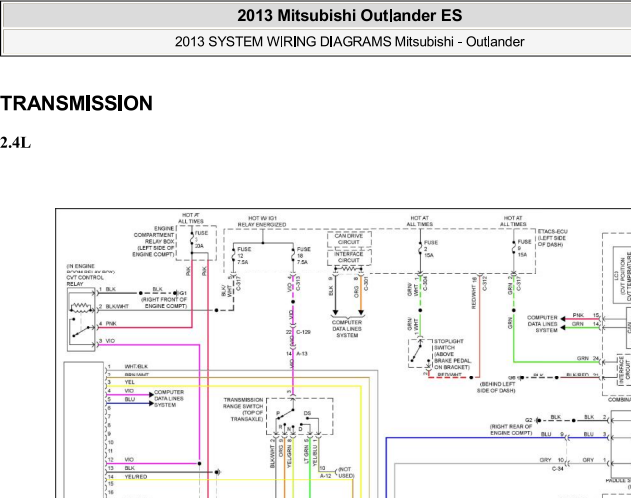
Task: Select the '2.4L' engine subheading
Action: click(x=15, y=143)
